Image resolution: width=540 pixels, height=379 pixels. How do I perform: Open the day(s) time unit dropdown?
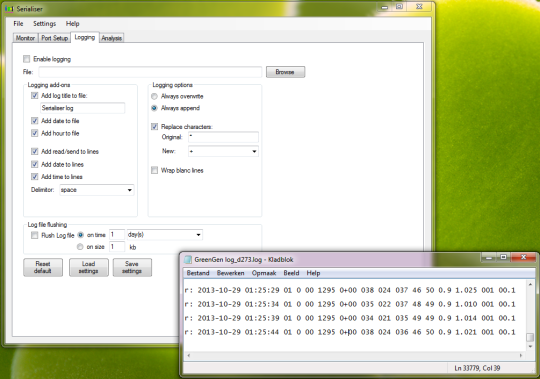pyautogui.click(x=165, y=235)
